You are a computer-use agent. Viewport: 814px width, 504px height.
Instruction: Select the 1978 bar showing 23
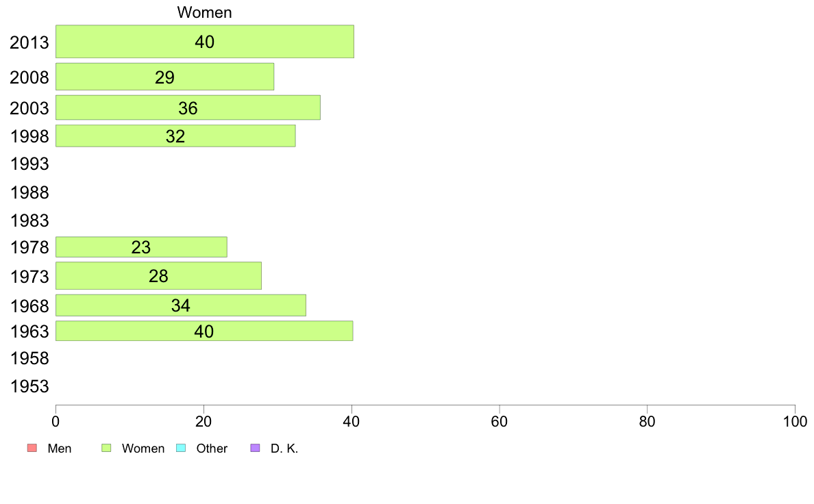click(x=141, y=247)
